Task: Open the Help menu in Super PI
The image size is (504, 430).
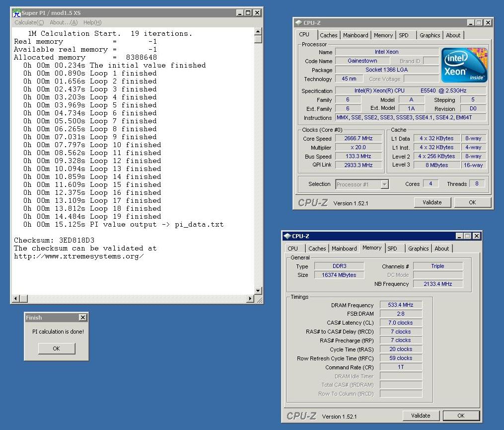Action: (x=92, y=22)
